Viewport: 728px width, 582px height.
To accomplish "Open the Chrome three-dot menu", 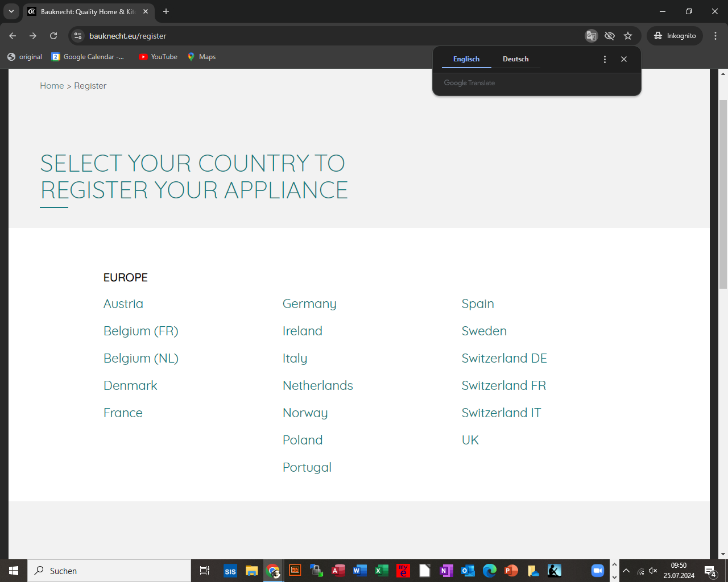I will click(715, 36).
